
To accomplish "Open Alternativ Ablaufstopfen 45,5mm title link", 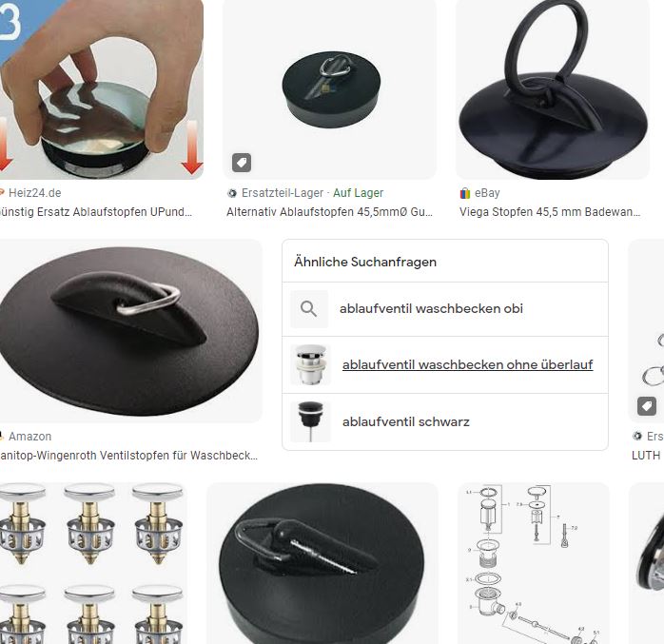I will point(329,212).
